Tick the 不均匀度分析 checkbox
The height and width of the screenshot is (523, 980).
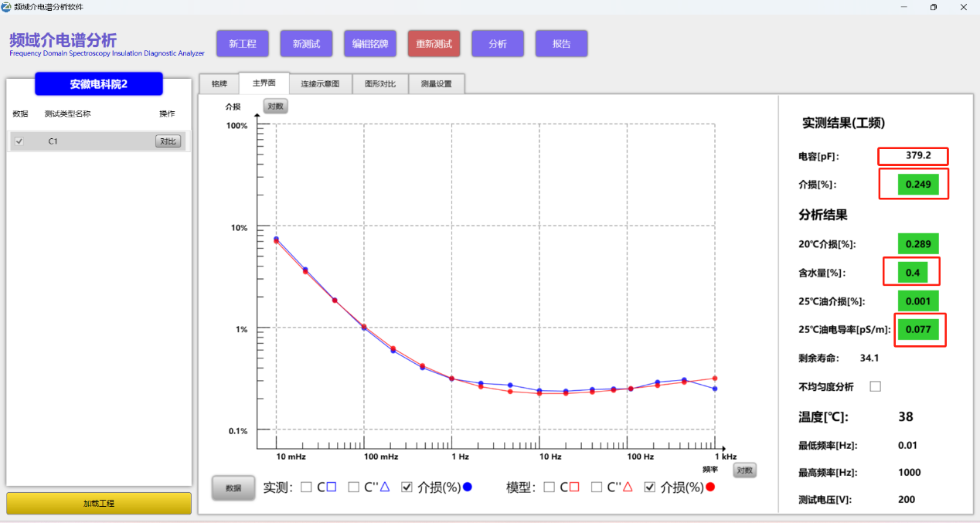tap(875, 386)
